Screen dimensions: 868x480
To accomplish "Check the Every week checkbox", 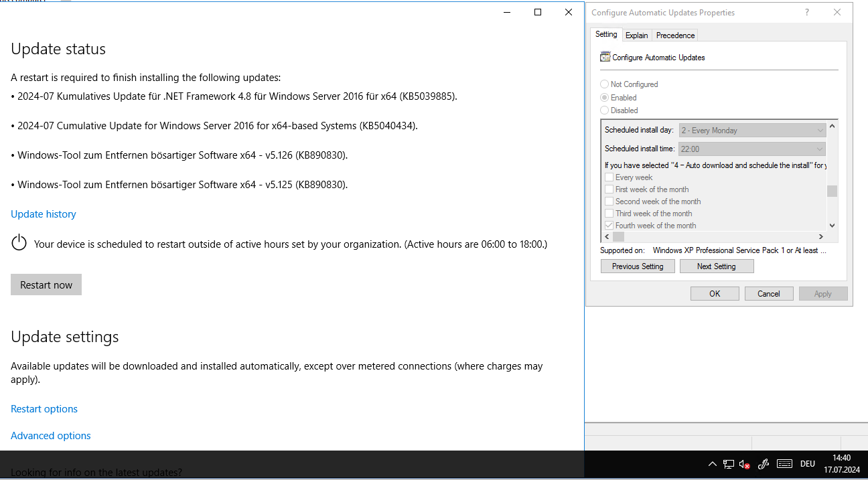I will (609, 177).
